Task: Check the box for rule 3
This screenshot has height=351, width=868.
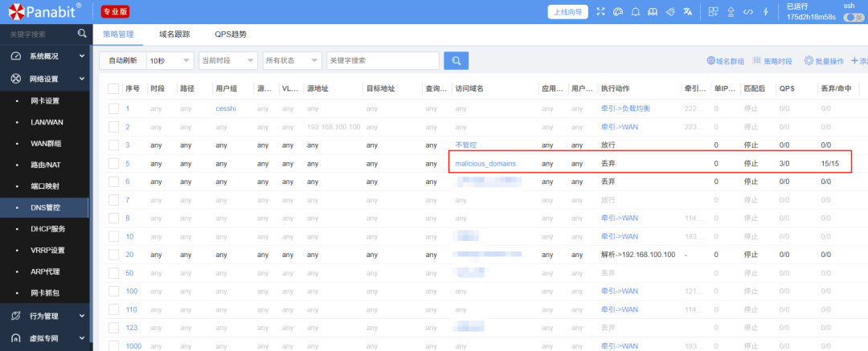Action: [x=113, y=145]
